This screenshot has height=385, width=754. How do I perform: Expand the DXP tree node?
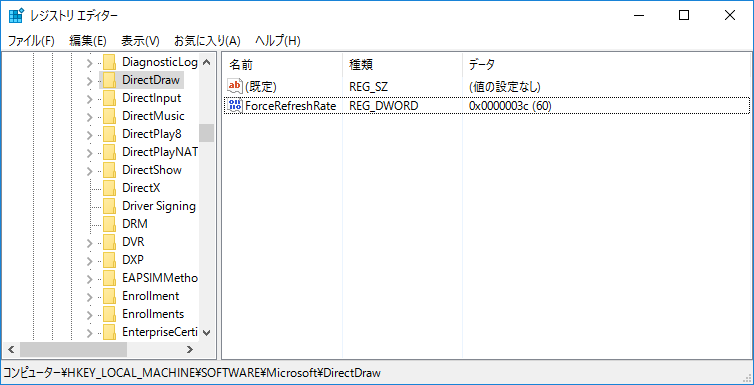[89, 261]
